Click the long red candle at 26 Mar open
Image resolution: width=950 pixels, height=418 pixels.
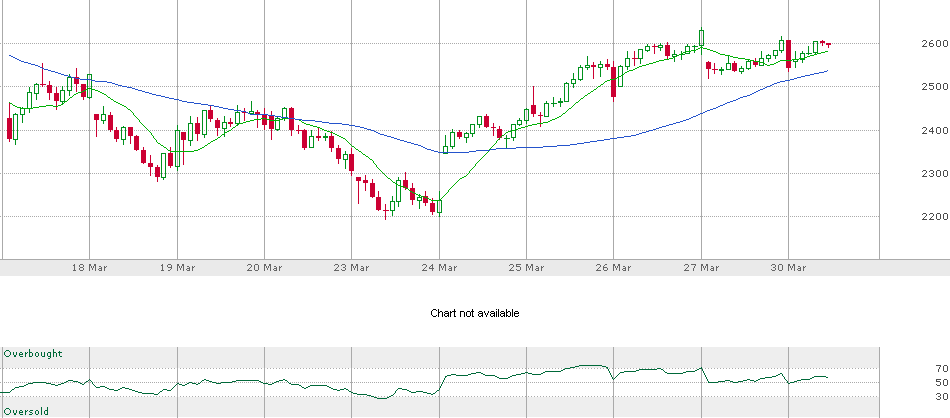tap(614, 81)
